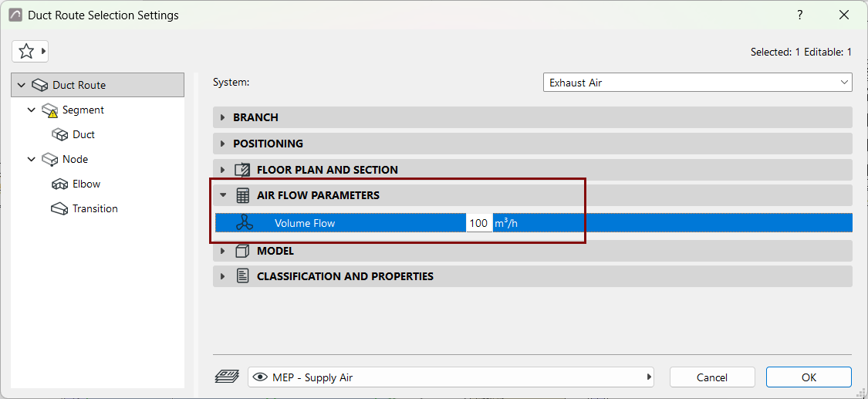The image size is (868, 399).
Task: Click the Segment icon with warning badge
Action: [x=50, y=110]
